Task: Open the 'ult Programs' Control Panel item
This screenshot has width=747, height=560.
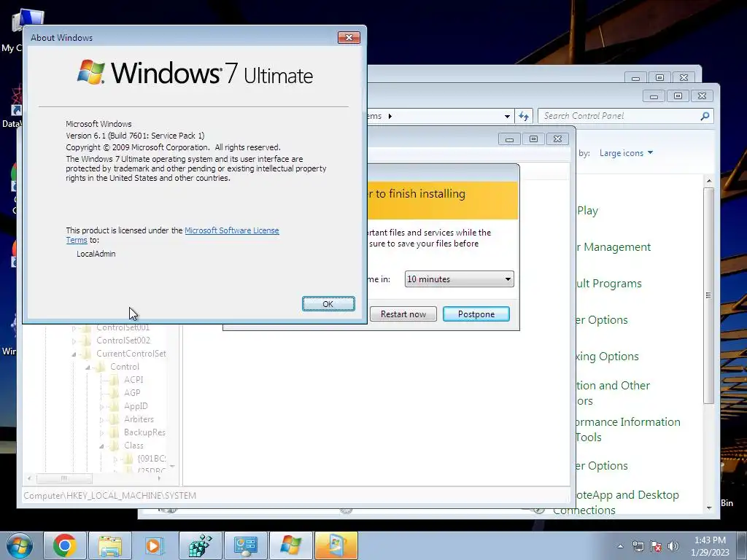Action: [x=609, y=284]
